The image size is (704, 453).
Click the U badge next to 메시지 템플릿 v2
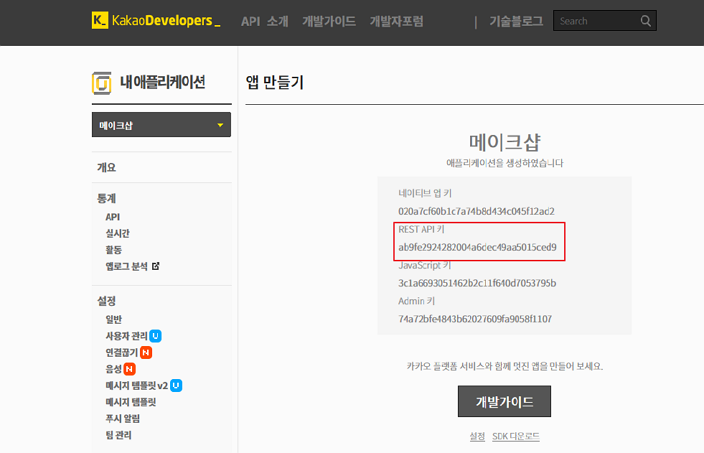tap(176, 386)
